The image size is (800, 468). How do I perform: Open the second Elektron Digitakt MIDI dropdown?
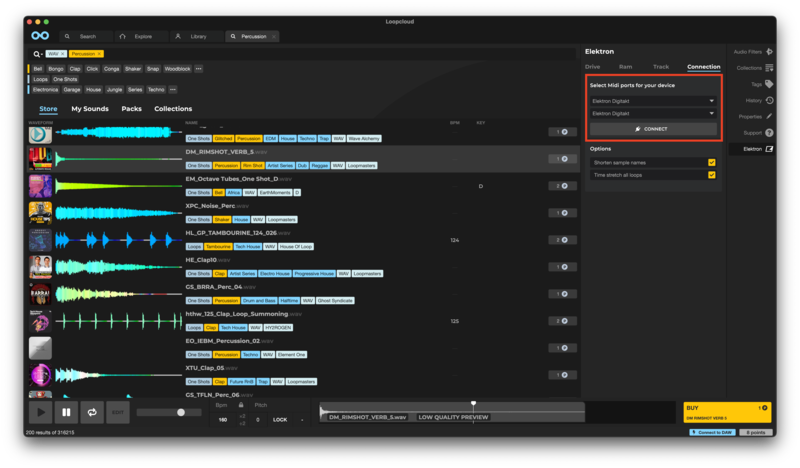(x=653, y=114)
